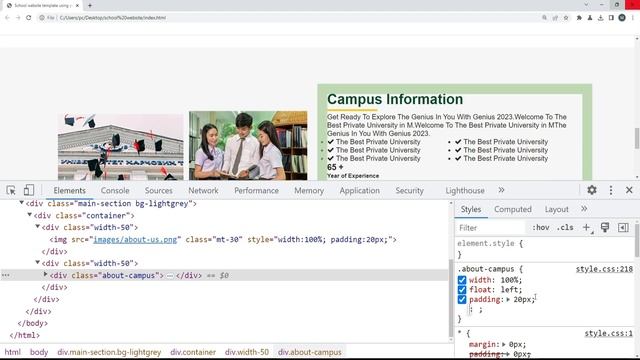Open the profile avatar menu
Viewport: 640px width, 360px height.
[622, 18]
